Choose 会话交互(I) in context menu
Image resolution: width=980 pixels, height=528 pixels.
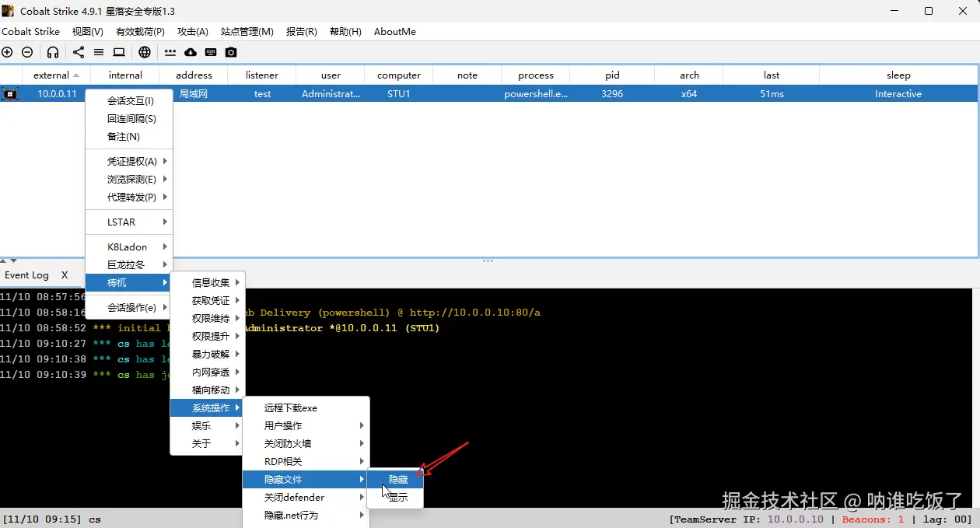129,101
